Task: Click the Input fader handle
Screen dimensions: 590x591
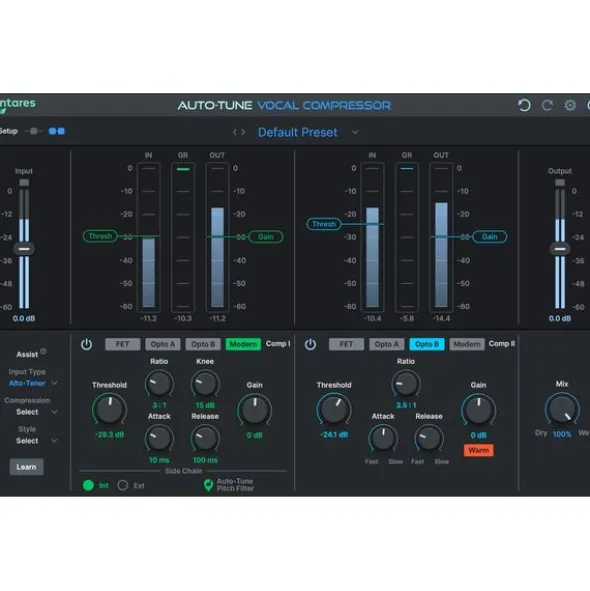Action: pos(24,249)
